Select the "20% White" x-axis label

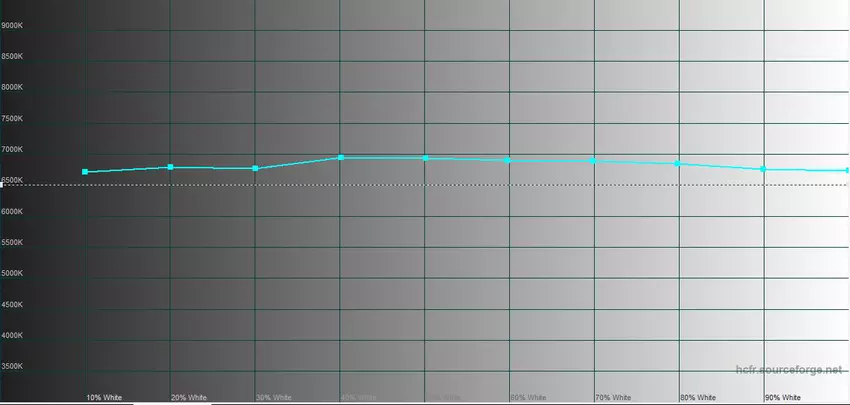click(x=189, y=397)
